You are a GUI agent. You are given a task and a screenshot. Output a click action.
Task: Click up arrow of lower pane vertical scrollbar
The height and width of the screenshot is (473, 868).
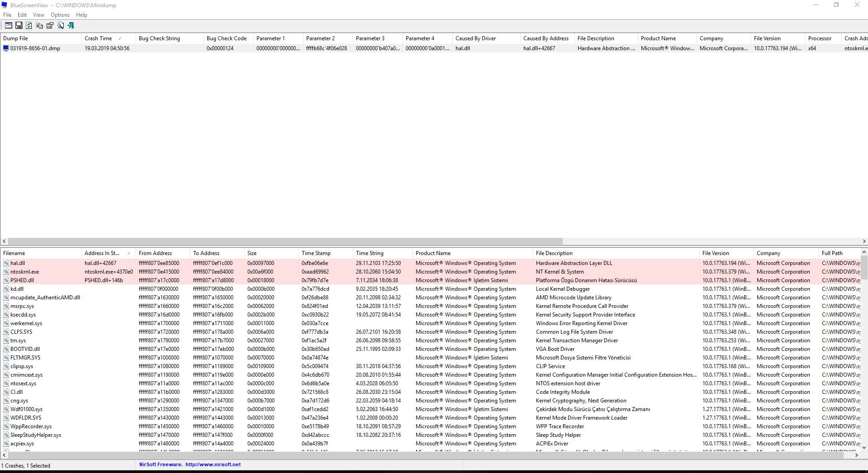click(864, 252)
